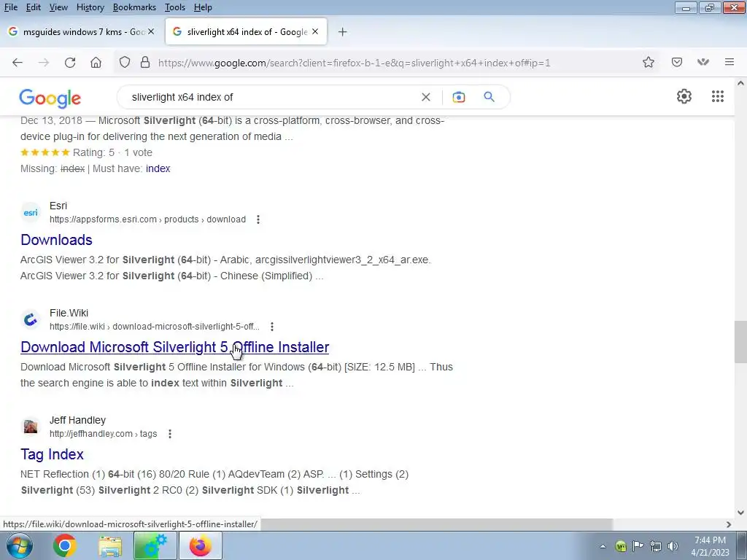Open the Google apps grid
Screen dimensions: 747x560
point(718,96)
